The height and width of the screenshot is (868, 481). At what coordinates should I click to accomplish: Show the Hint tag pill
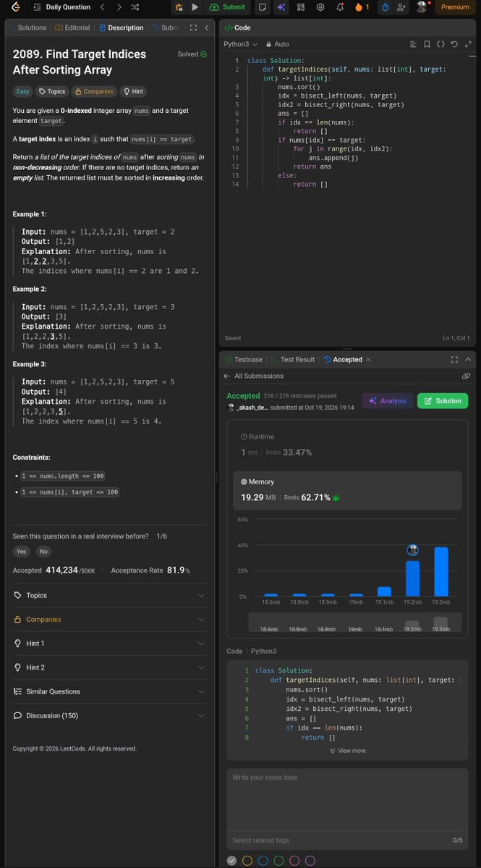[132, 91]
